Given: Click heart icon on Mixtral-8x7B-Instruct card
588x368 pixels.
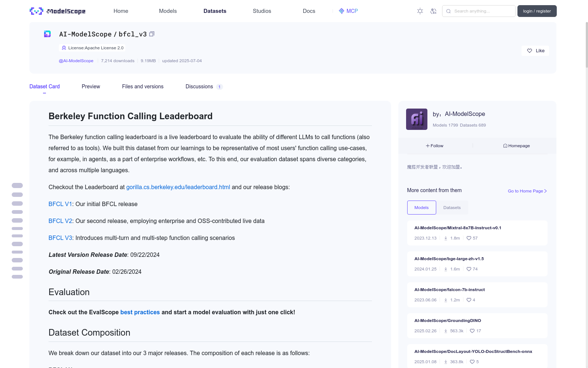Looking at the screenshot, I should [469, 238].
